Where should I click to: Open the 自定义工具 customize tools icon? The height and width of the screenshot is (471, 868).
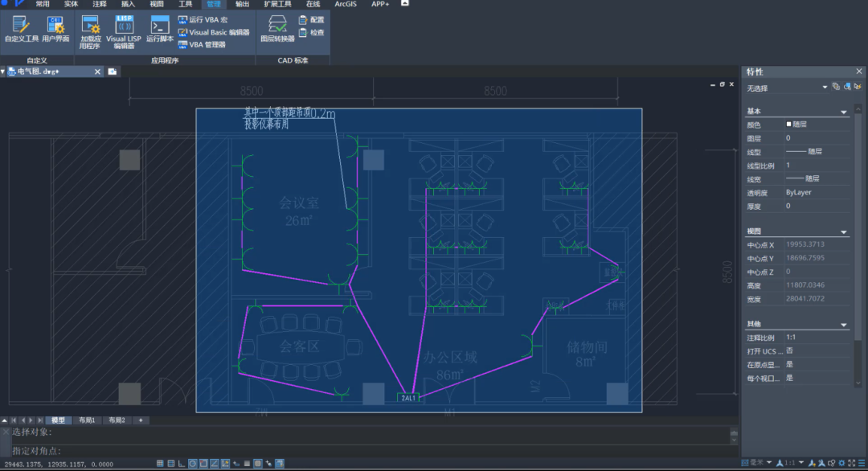(21, 29)
